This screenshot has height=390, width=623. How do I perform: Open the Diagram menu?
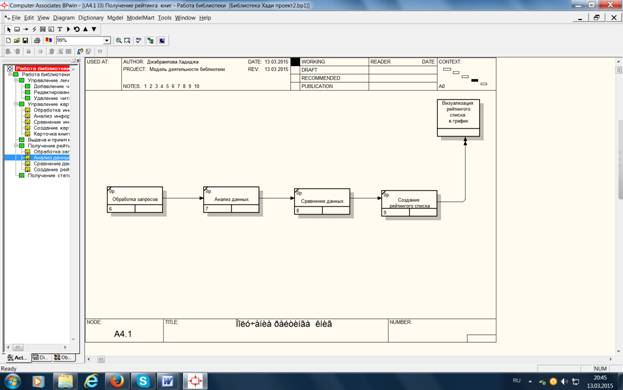pos(64,18)
